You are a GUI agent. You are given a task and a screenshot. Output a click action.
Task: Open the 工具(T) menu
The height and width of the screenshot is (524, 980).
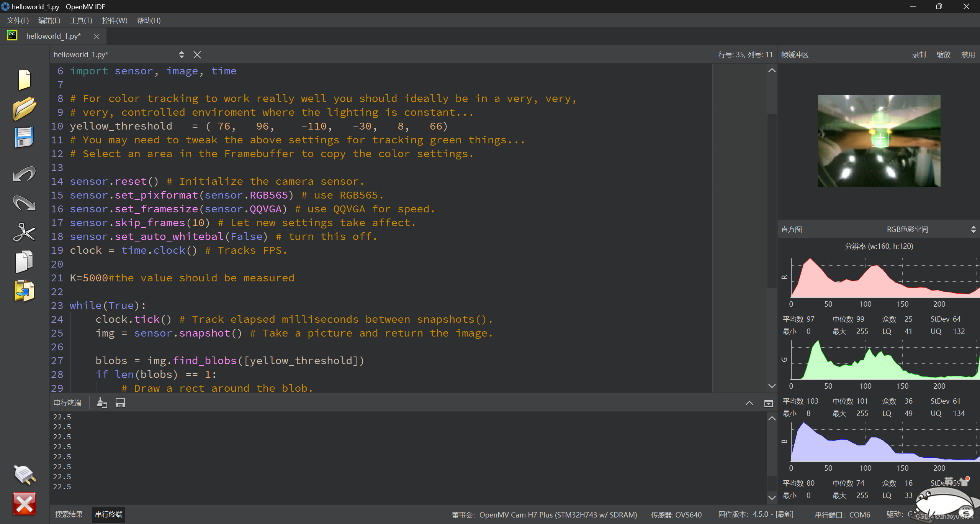(x=81, y=21)
